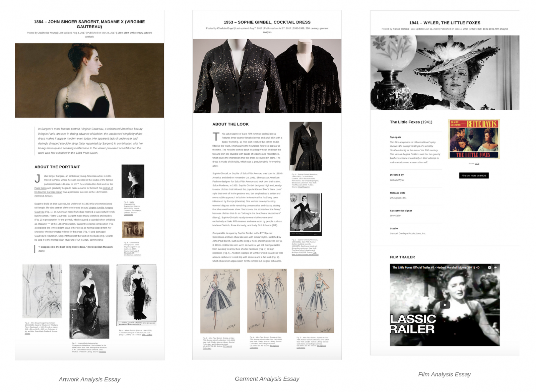Click studio 'Samuel Goldwyn Productions, Inc.'
Viewport: 536px width, 392px height.
(408, 233)
